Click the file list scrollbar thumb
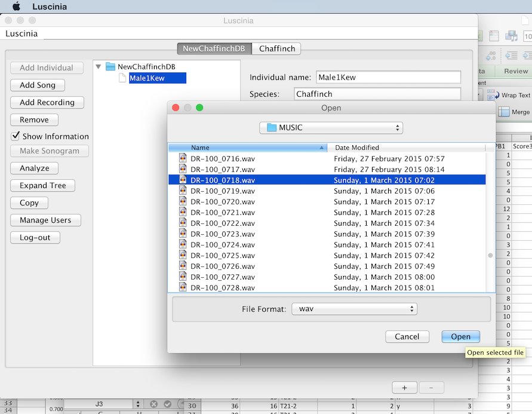The image size is (532, 414). pos(490,255)
